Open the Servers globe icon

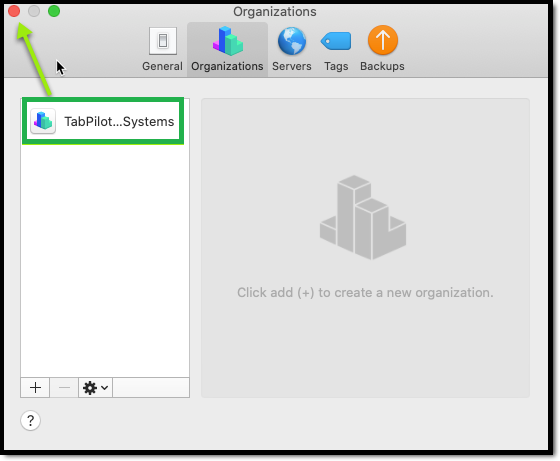[x=292, y=41]
